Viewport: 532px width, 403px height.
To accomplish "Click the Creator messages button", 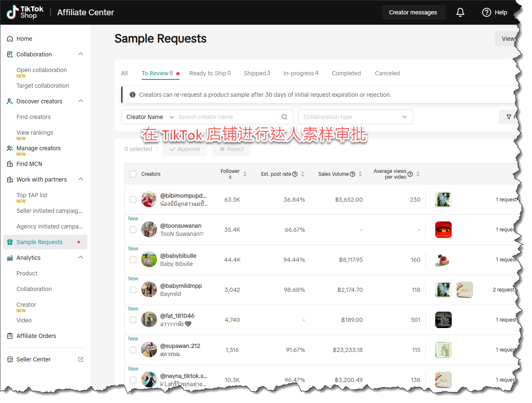I will point(413,12).
